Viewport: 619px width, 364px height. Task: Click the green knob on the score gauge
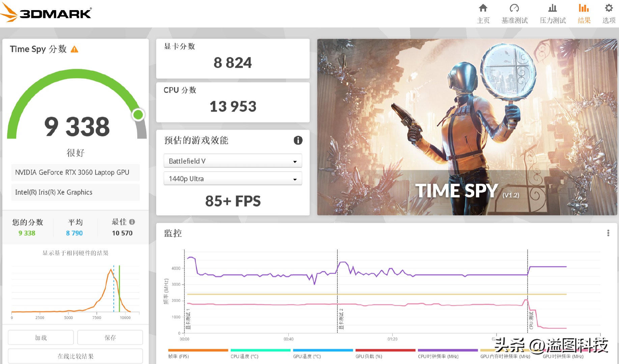pos(138,115)
